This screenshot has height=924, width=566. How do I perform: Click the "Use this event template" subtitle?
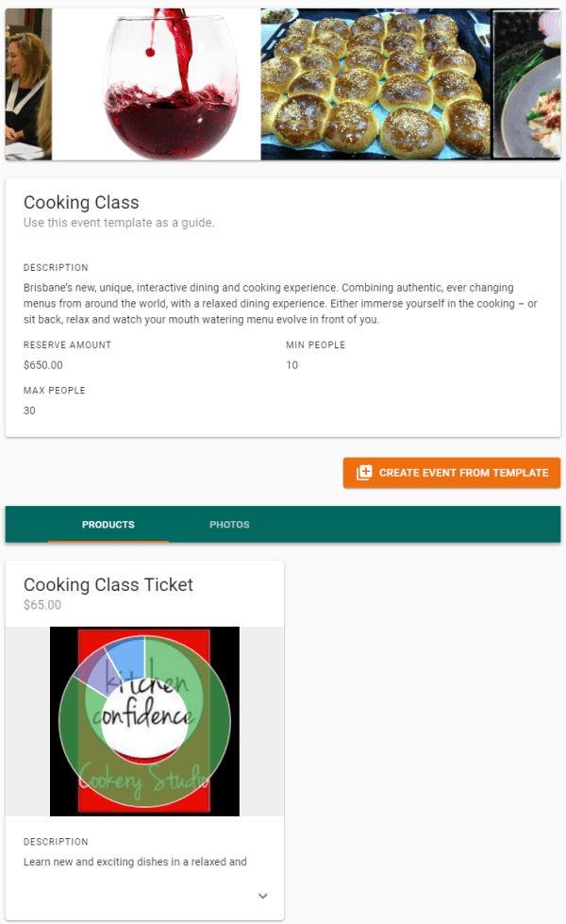click(x=119, y=224)
